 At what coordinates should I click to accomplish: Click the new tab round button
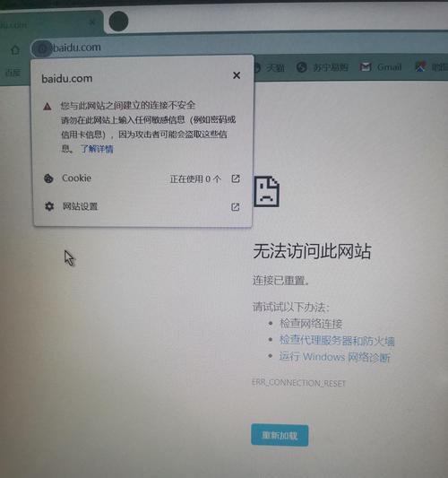[x=118, y=22]
